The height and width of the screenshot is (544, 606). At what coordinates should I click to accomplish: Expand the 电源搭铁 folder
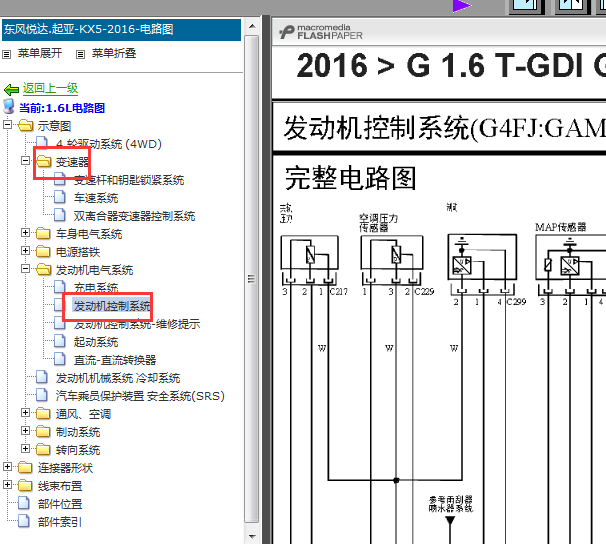[25, 250]
